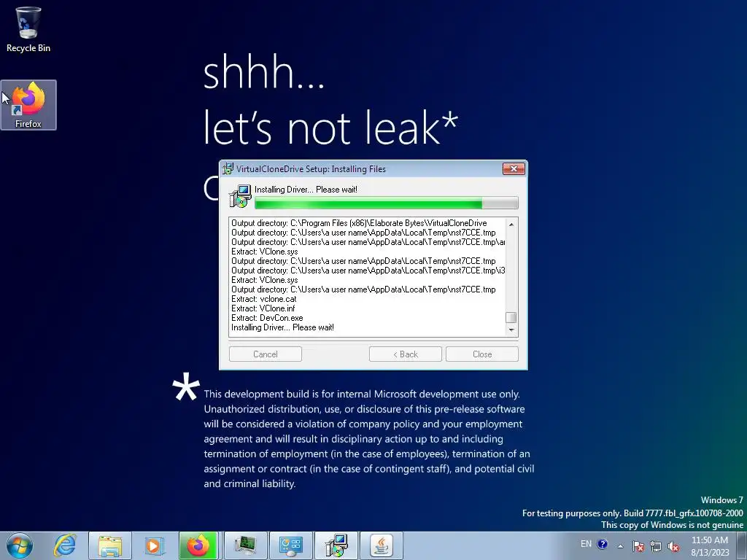Select last log line 'Installing Driver... Please wait!'
The image size is (747, 560).
(x=282, y=327)
